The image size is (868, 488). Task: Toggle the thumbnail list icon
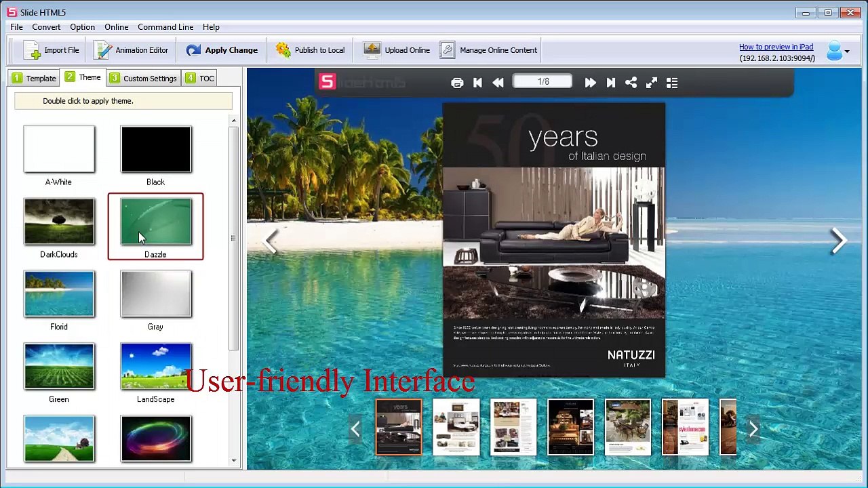click(x=672, y=83)
